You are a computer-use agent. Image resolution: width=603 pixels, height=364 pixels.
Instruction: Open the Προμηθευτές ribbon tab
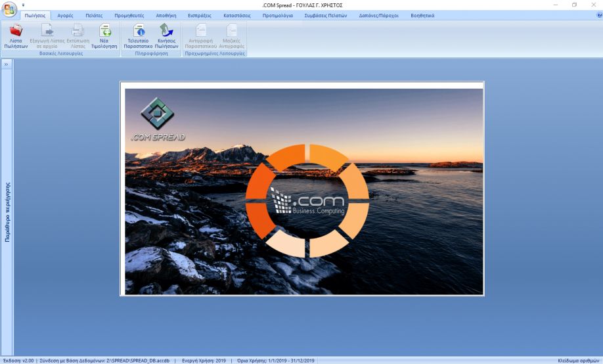pos(129,15)
